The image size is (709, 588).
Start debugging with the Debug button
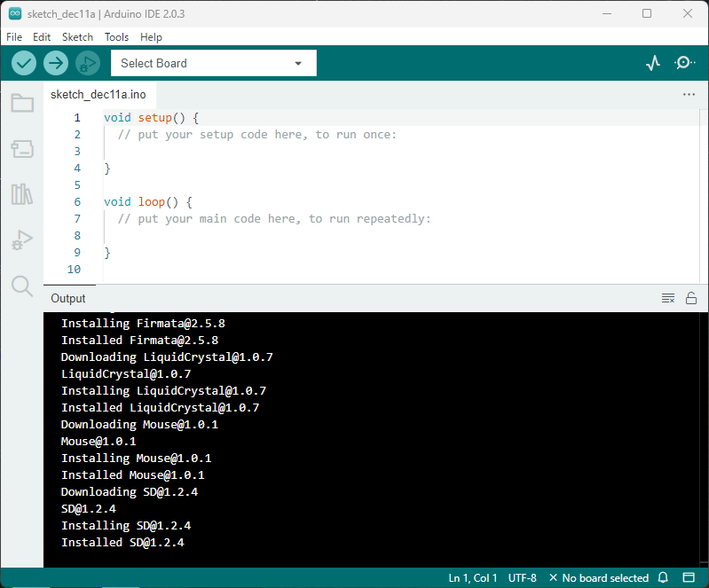click(x=88, y=63)
